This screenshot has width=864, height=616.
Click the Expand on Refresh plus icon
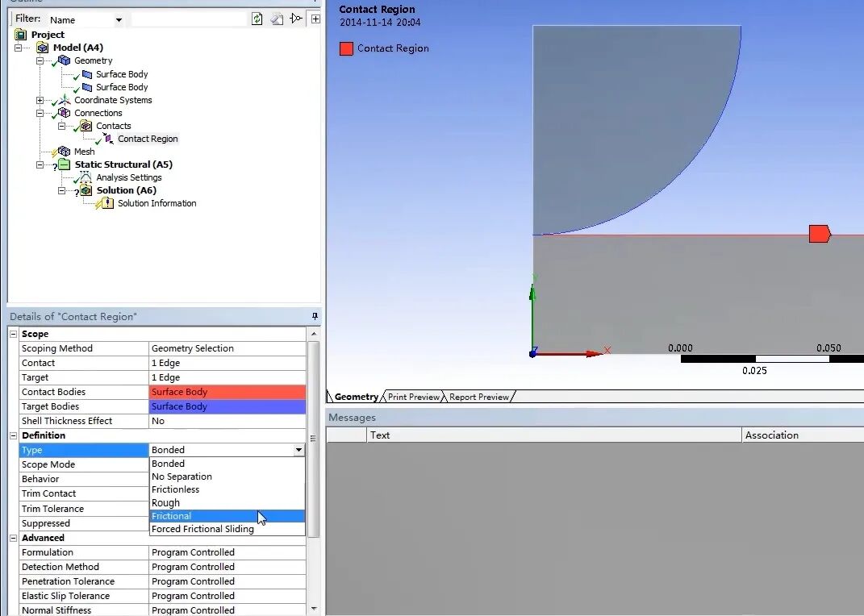(x=315, y=19)
